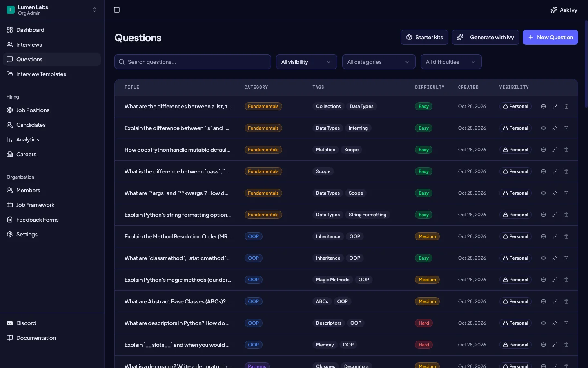588x368 pixels.
Task: Toggle Personal visibility on descriptors question
Action: pyautogui.click(x=515, y=323)
